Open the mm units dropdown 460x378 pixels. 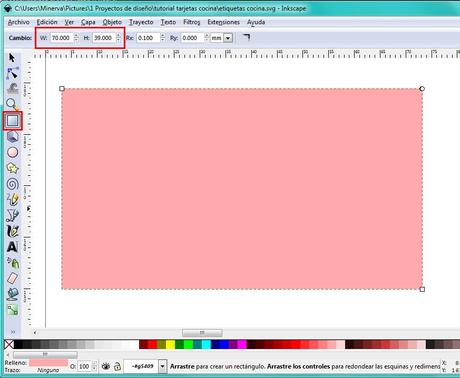pyautogui.click(x=222, y=38)
